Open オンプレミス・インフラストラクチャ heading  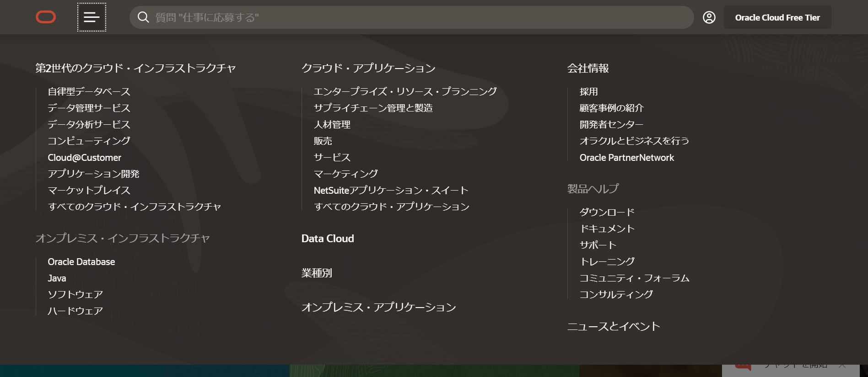pyautogui.click(x=123, y=238)
